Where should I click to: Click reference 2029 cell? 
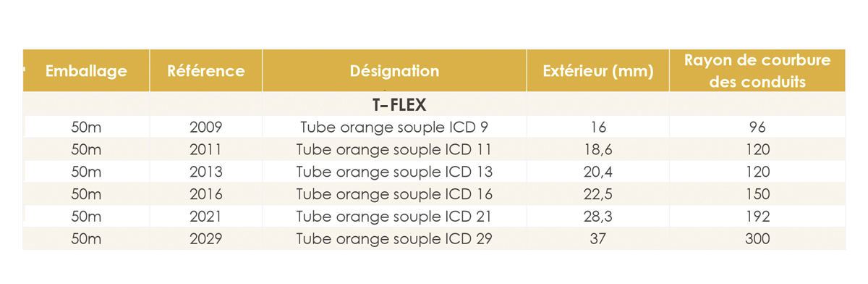206,238
